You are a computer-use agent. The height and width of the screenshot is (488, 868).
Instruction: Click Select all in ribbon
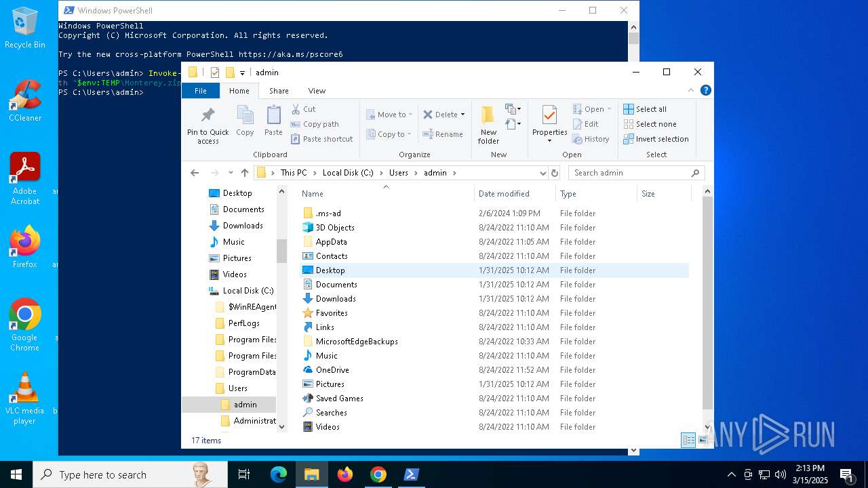tap(645, 109)
